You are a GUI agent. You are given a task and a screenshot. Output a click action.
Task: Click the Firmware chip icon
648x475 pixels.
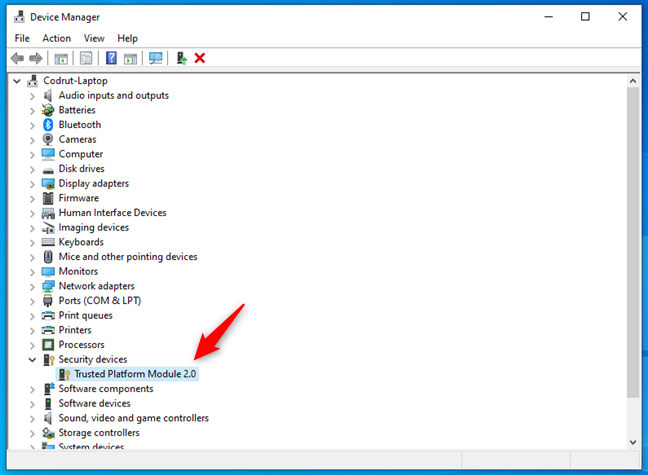[x=48, y=198]
